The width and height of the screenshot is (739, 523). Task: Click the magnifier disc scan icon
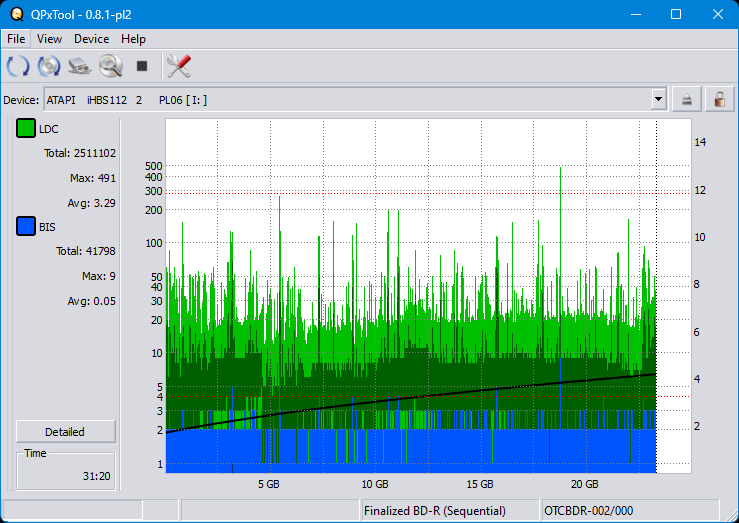111,65
